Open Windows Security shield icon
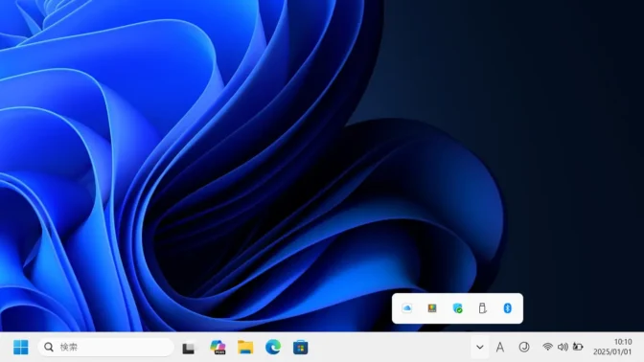This screenshot has height=362, width=644. (x=457, y=308)
